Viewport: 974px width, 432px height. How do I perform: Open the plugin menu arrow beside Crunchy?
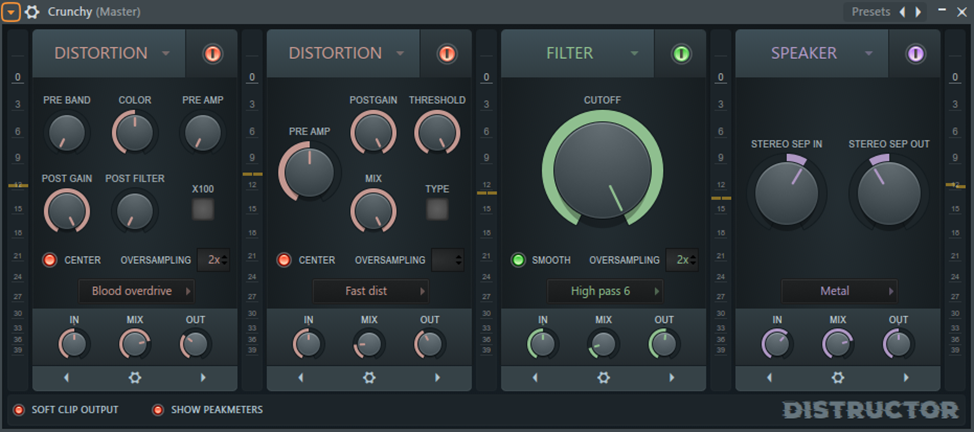[11, 11]
